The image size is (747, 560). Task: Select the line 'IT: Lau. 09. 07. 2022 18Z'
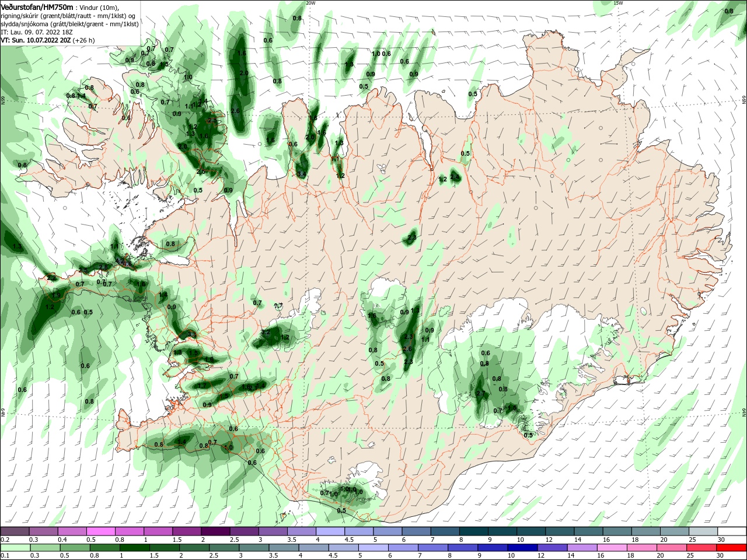pos(37,32)
